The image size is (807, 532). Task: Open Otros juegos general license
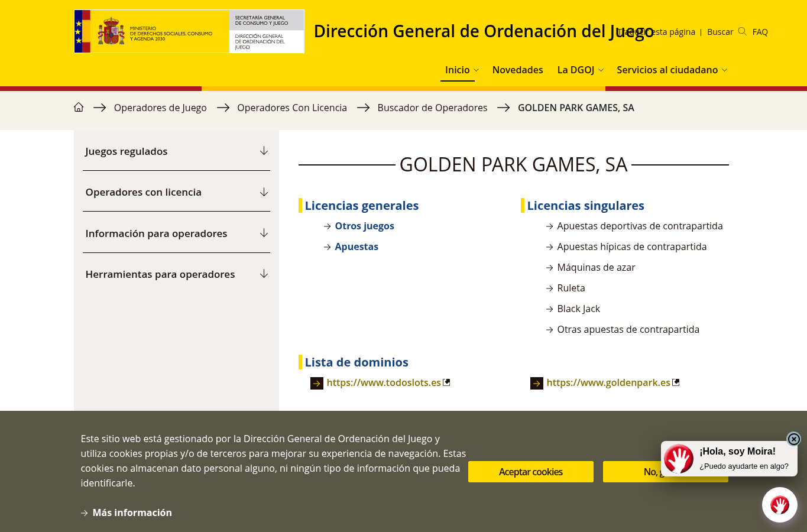[x=364, y=226]
